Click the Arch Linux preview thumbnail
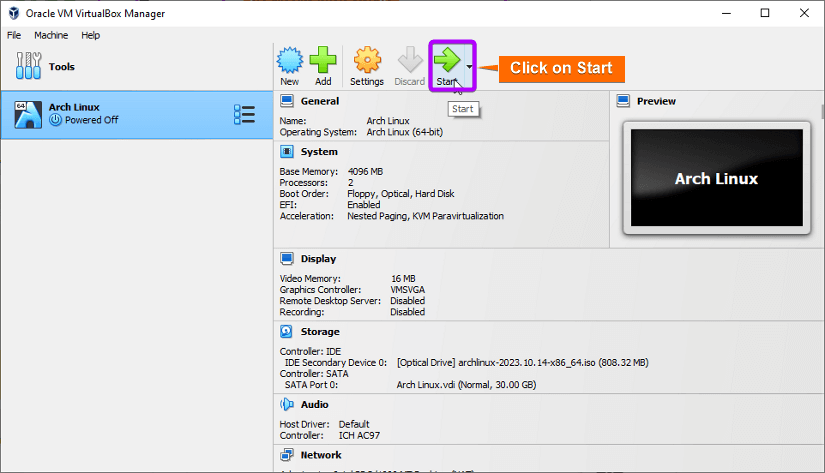The height and width of the screenshot is (473, 825). 717,178
